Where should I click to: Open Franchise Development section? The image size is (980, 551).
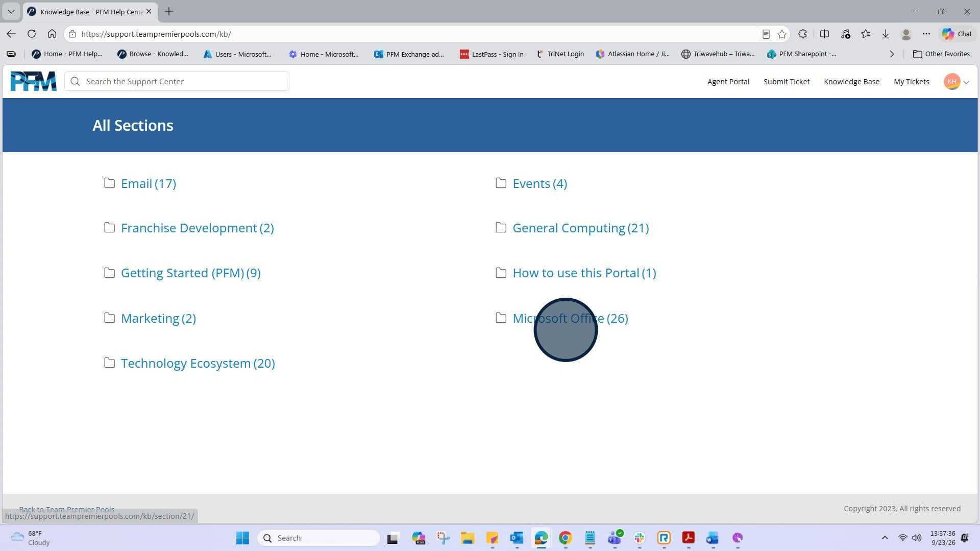(x=197, y=228)
